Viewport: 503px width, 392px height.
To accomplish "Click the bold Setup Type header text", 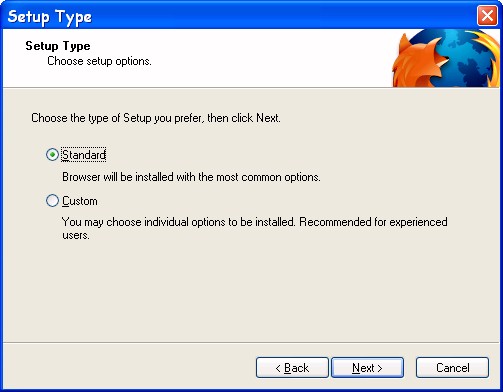I will pos(58,46).
